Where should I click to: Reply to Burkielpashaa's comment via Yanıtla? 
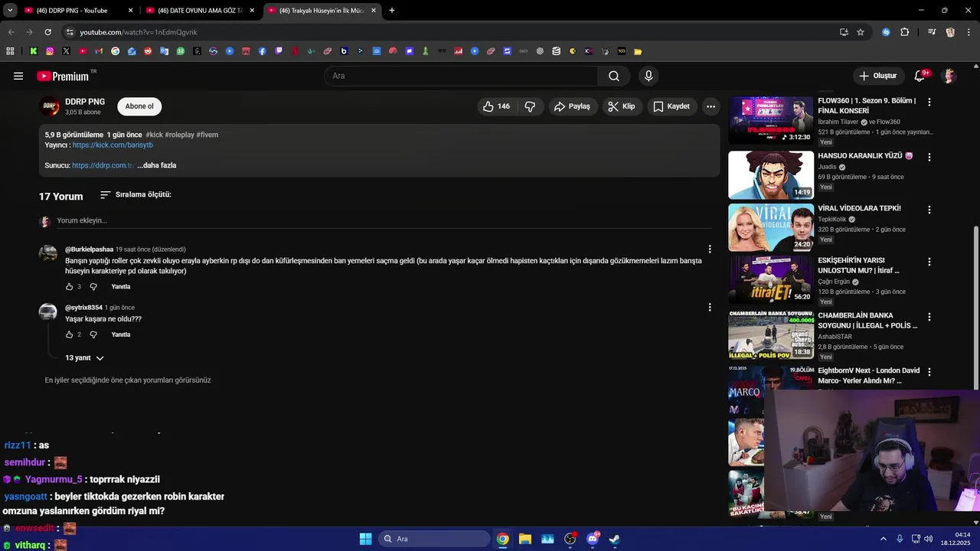click(x=121, y=287)
